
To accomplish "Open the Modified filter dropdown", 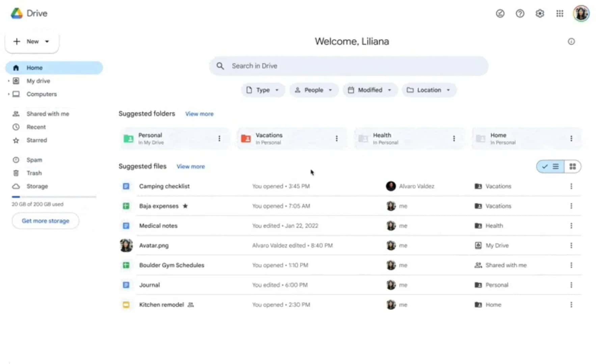I will pos(370,90).
